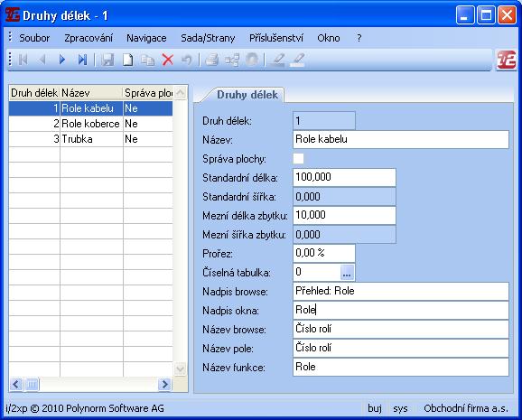
Task: Create new record with blank page icon
Action: 128,60
